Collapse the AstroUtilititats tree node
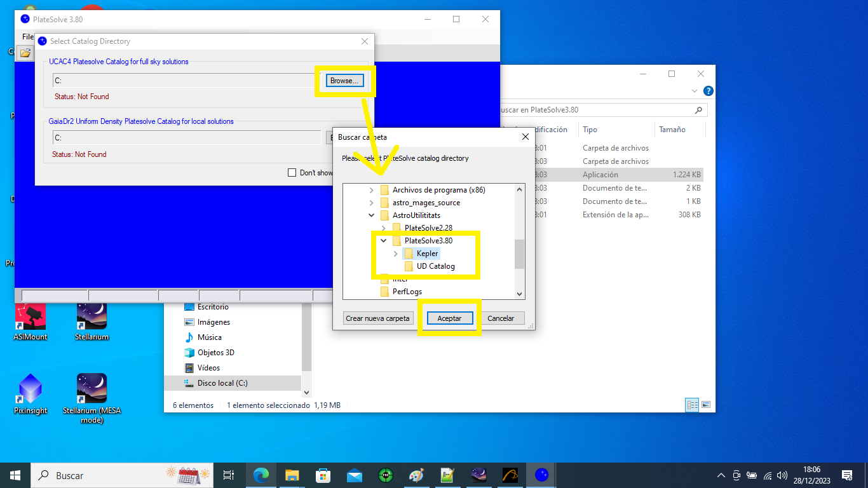The image size is (868, 488). click(372, 215)
